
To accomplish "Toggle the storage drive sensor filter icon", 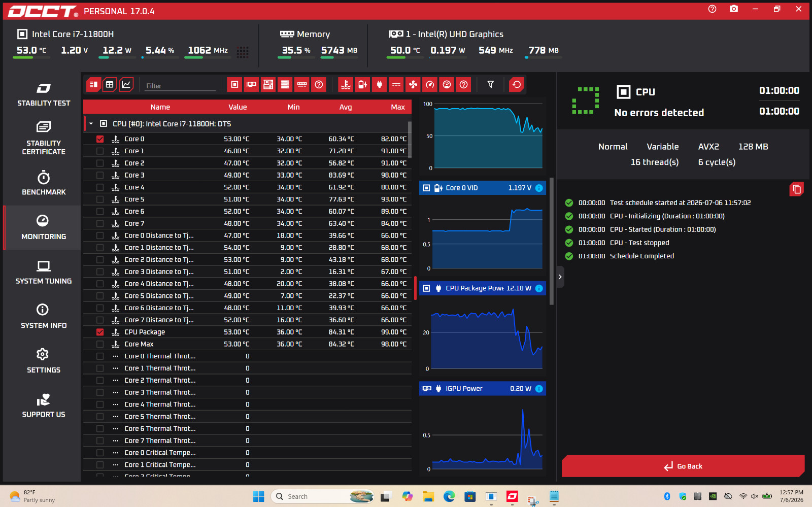I will (x=285, y=85).
